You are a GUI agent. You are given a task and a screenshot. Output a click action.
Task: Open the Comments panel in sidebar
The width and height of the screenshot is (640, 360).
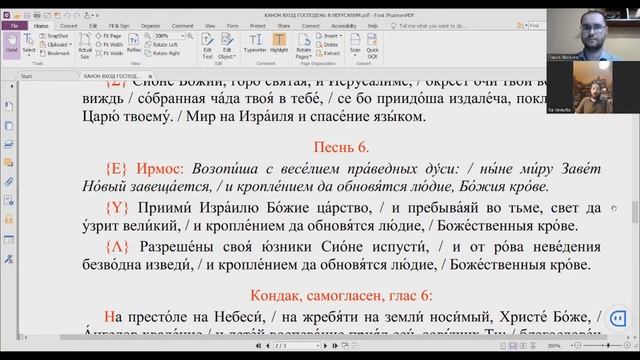[x=9, y=162]
